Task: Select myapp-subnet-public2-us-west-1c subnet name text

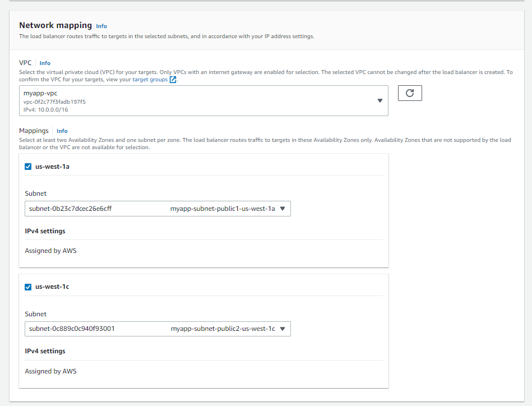Action: [223, 329]
